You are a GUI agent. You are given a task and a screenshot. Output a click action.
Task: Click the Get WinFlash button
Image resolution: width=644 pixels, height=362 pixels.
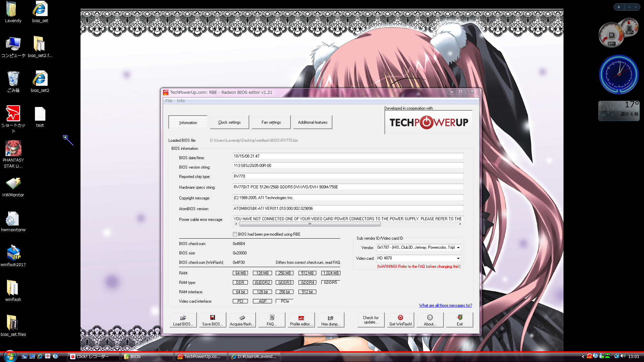click(400, 320)
